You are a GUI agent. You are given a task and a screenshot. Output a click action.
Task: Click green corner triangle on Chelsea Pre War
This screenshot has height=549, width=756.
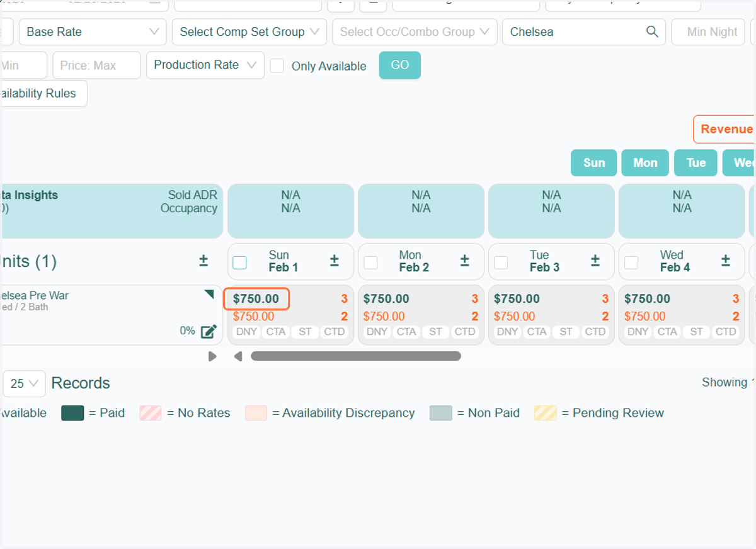click(209, 294)
